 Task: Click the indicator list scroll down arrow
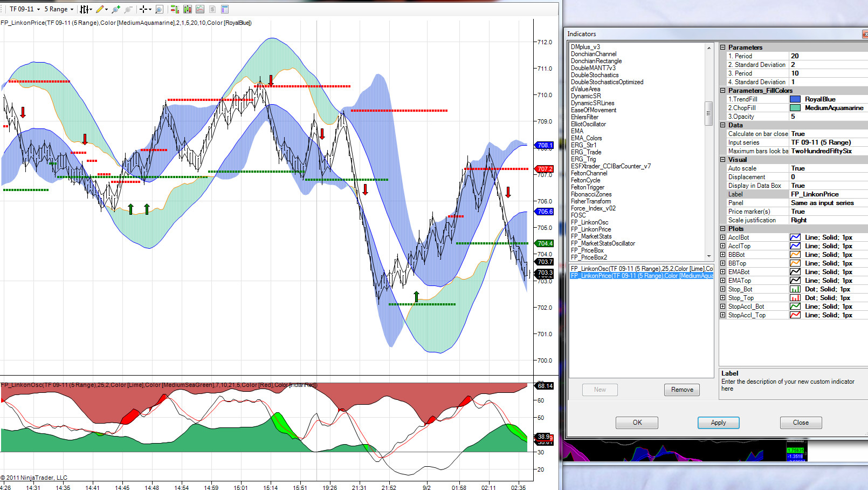(x=709, y=256)
